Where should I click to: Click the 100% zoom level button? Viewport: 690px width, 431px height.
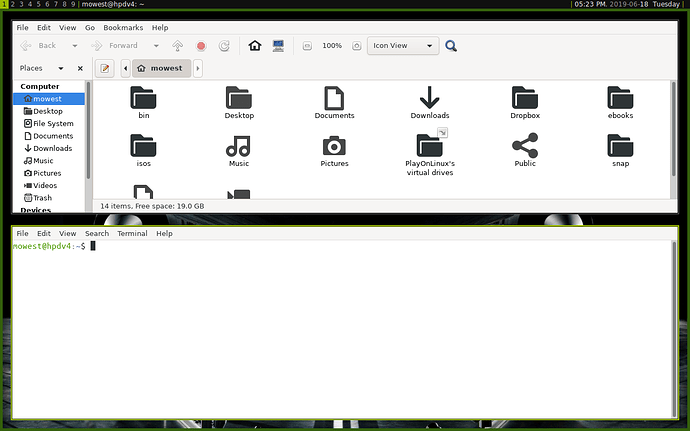[332, 46]
